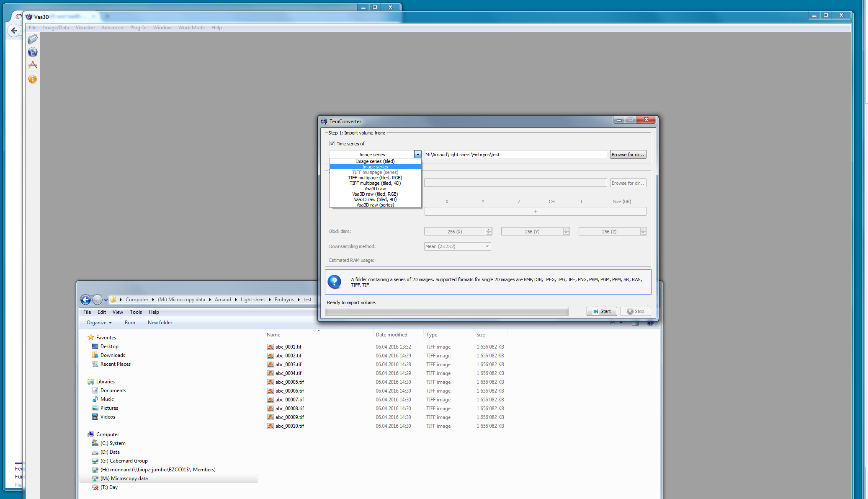
Task: Click the browser back arrow at left edge
Action: [x=14, y=31]
